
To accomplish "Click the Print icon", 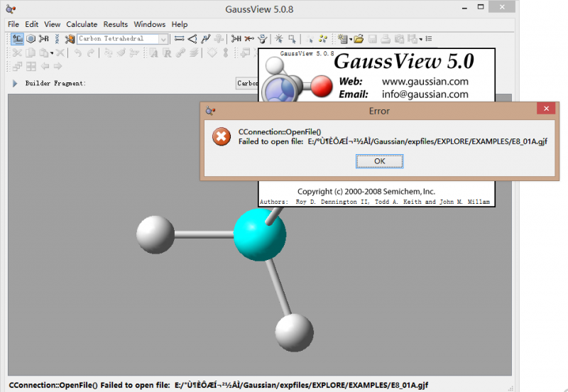I will [x=386, y=38].
